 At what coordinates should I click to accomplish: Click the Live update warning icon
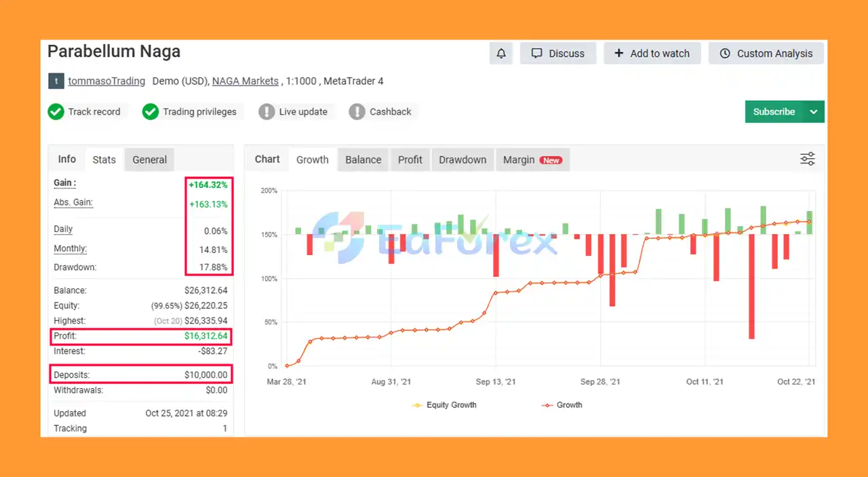(x=267, y=111)
